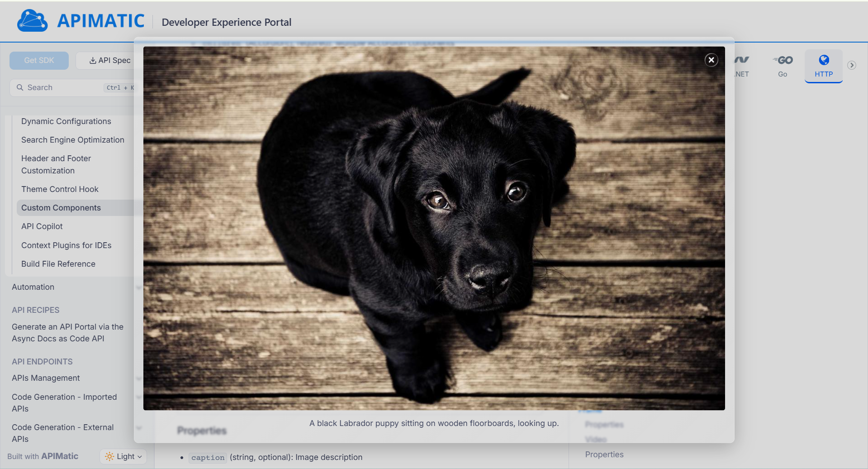Image resolution: width=868 pixels, height=469 pixels.
Task: Expand the Automation section
Action: coord(33,287)
